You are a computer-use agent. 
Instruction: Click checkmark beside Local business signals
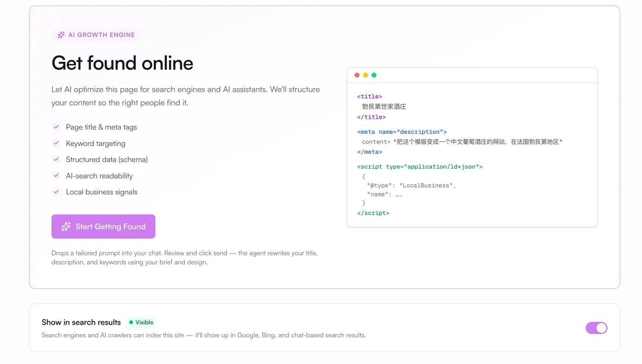[56, 192]
